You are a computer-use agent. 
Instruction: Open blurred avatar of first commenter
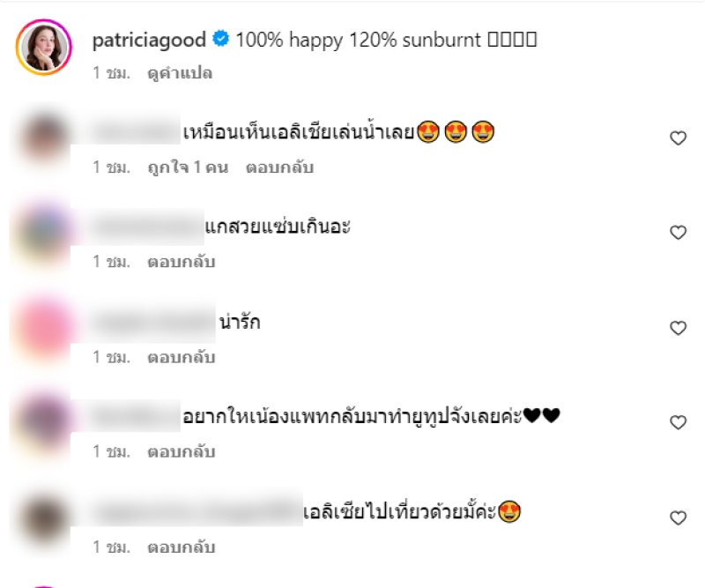tap(43, 138)
